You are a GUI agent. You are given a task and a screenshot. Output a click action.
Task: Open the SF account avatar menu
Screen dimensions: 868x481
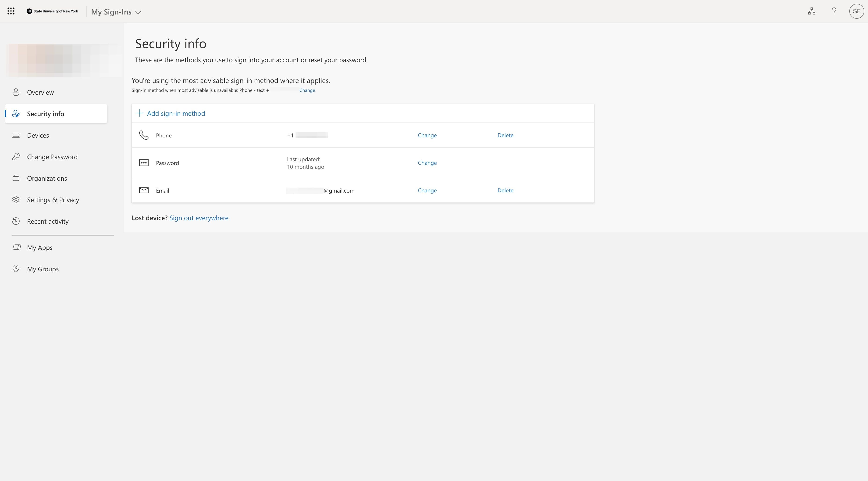pyautogui.click(x=856, y=11)
